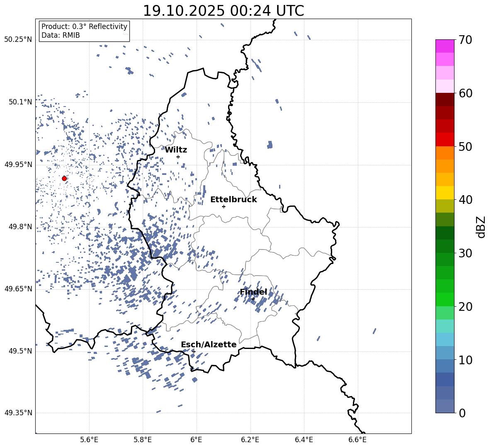Viewport: 491px width, 448px height.
Task: Click the 6.4°E longitude label
Action: point(304,440)
